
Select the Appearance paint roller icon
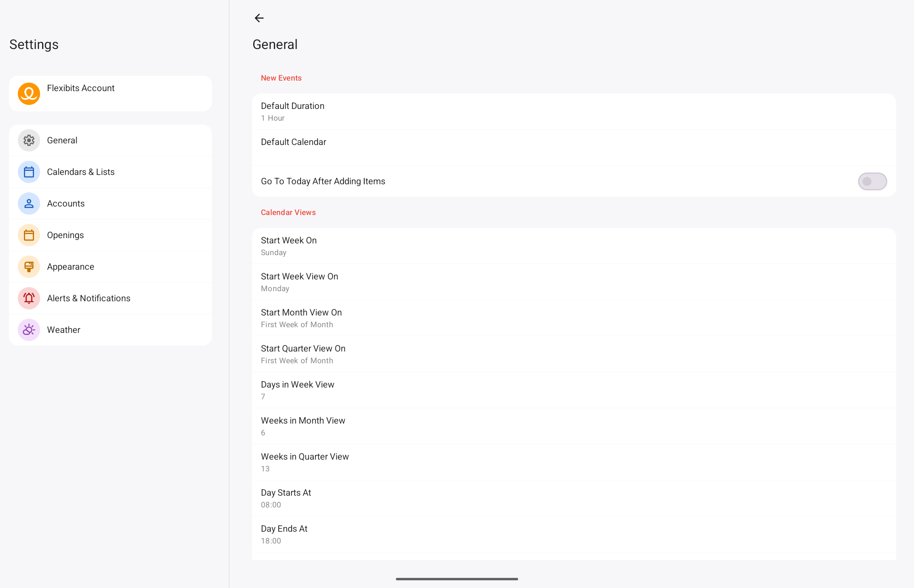point(29,266)
